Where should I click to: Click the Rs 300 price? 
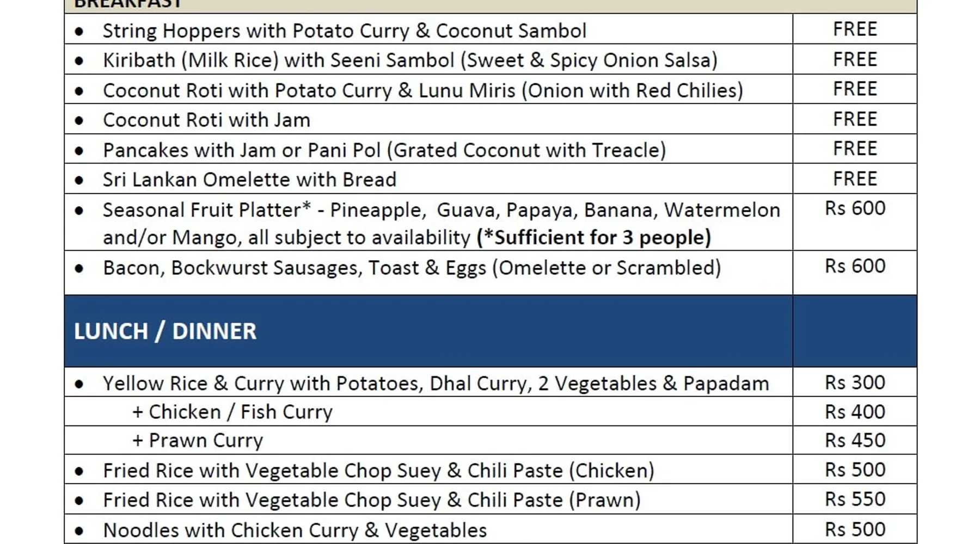pos(855,382)
